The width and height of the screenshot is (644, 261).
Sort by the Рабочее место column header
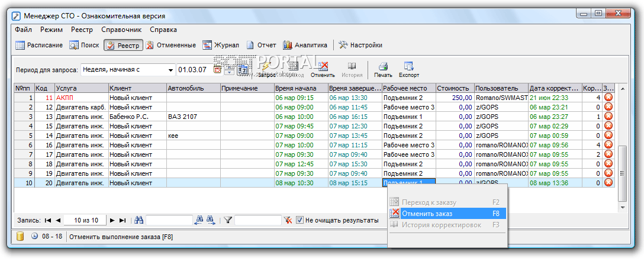click(408, 88)
